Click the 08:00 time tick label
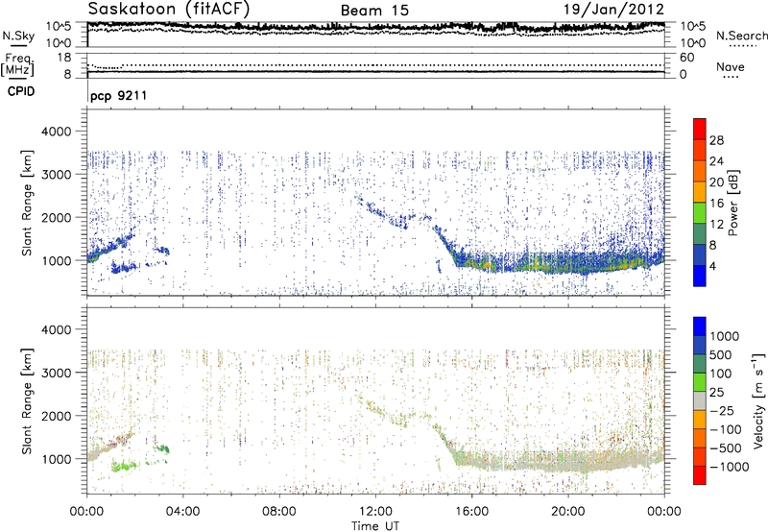This screenshot has height=532, width=768. point(279,512)
